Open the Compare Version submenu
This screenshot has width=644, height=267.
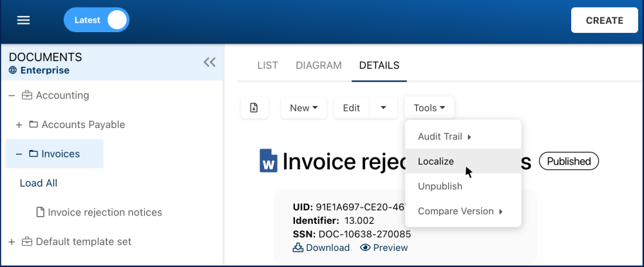(x=463, y=211)
